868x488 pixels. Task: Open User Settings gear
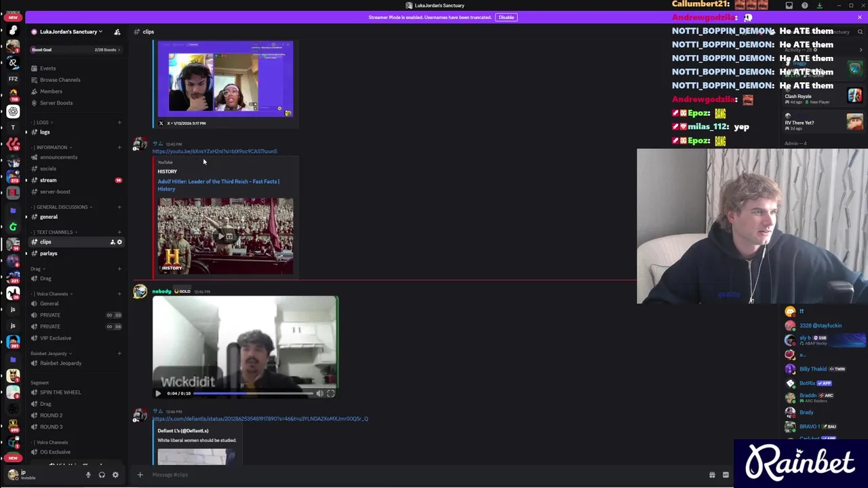(x=115, y=475)
